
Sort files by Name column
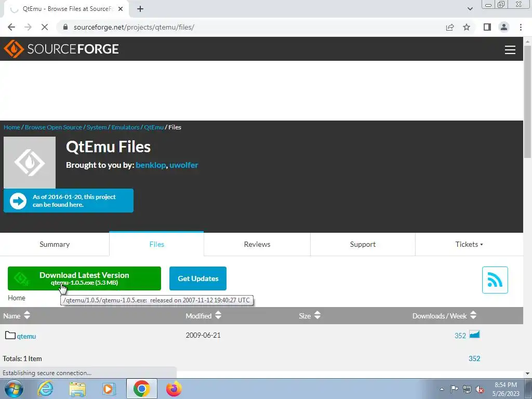tap(17, 316)
